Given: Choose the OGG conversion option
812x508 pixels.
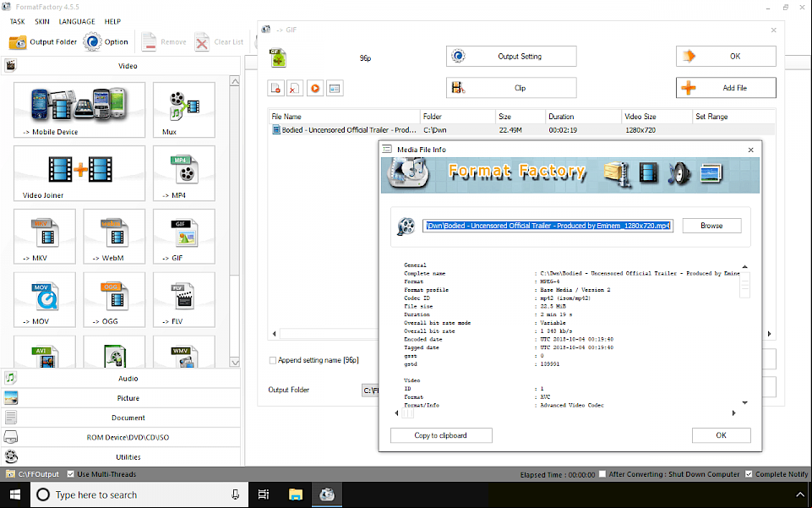Looking at the screenshot, I should click(x=114, y=300).
